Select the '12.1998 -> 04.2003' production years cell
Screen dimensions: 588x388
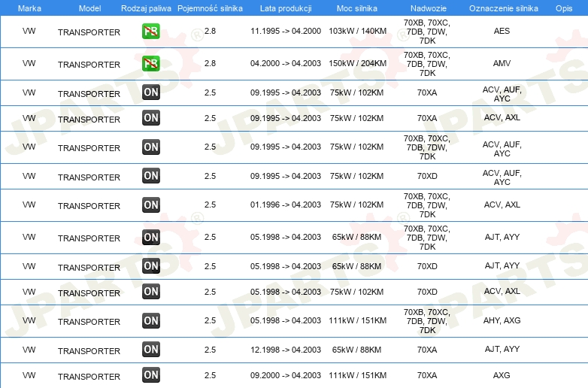(286, 350)
